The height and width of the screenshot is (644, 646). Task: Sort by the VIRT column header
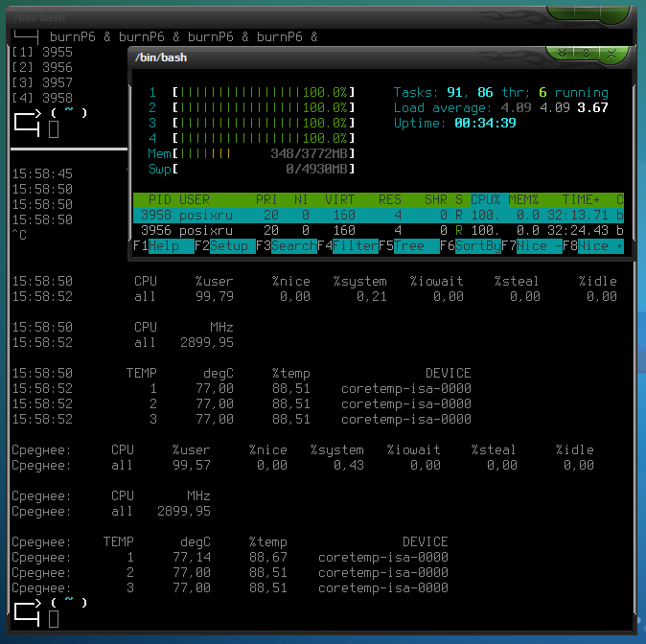point(340,200)
